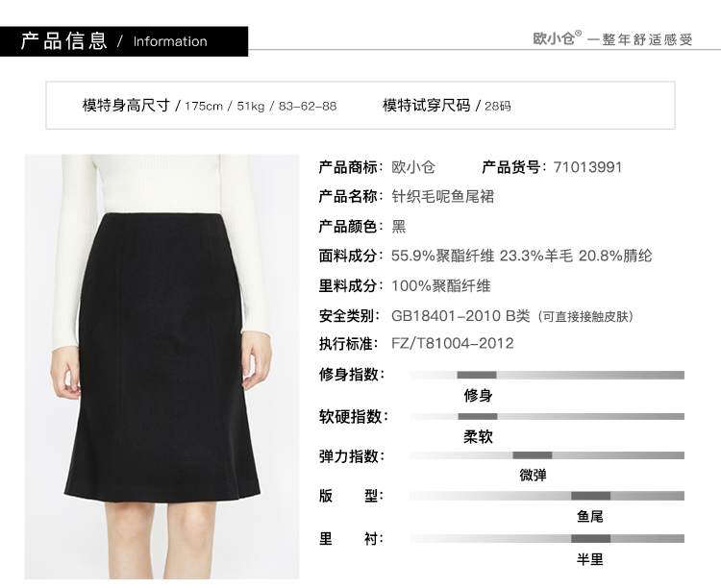721x588 pixels.
Task: Click the 柔软 marker on softness slider
Action: pyautogui.click(x=477, y=417)
